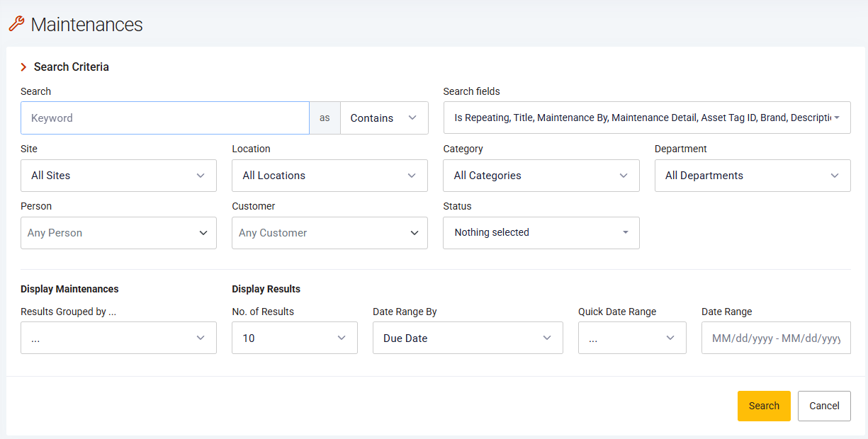The image size is (868, 439).
Task: Open the All Locations dropdown
Action: click(x=329, y=176)
